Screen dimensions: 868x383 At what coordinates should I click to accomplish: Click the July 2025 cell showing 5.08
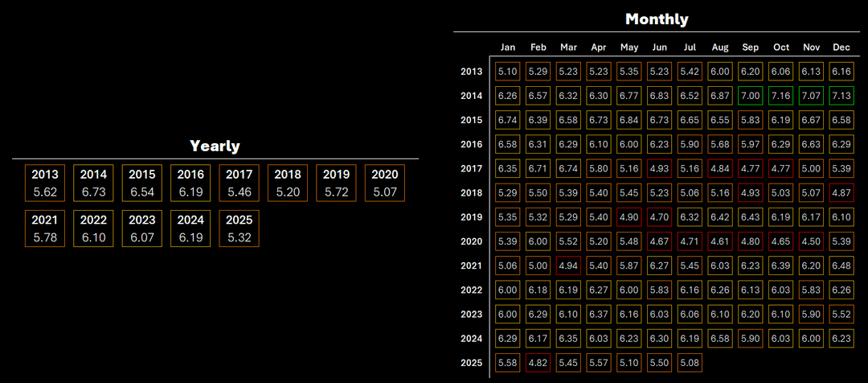tap(690, 363)
